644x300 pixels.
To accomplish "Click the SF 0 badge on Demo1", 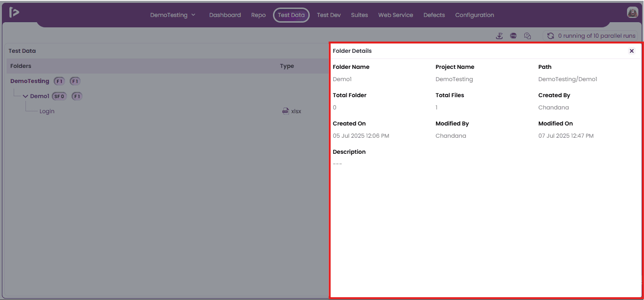I will point(59,96).
